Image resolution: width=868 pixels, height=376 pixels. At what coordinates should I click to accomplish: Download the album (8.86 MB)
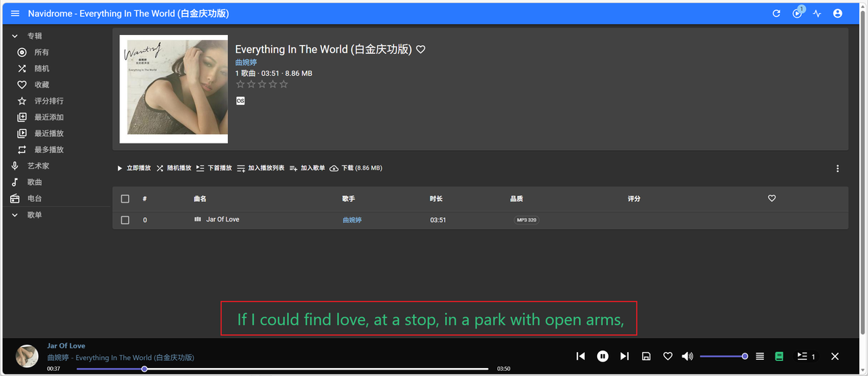[355, 168]
